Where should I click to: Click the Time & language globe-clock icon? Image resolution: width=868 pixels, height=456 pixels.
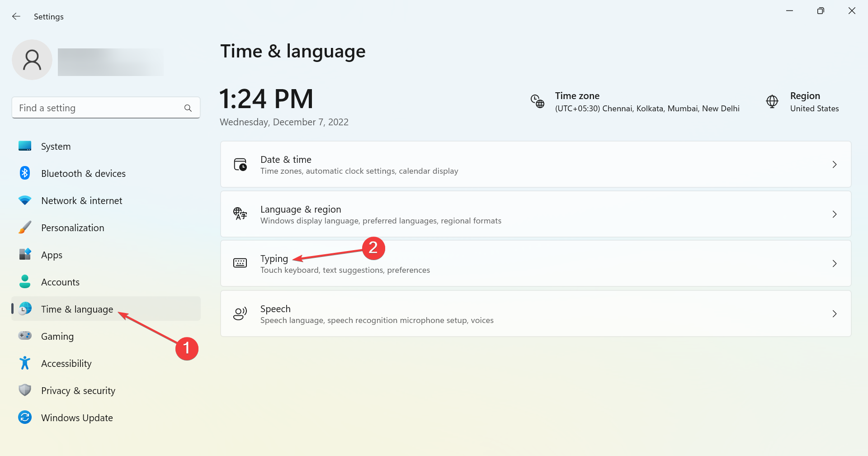coord(25,309)
